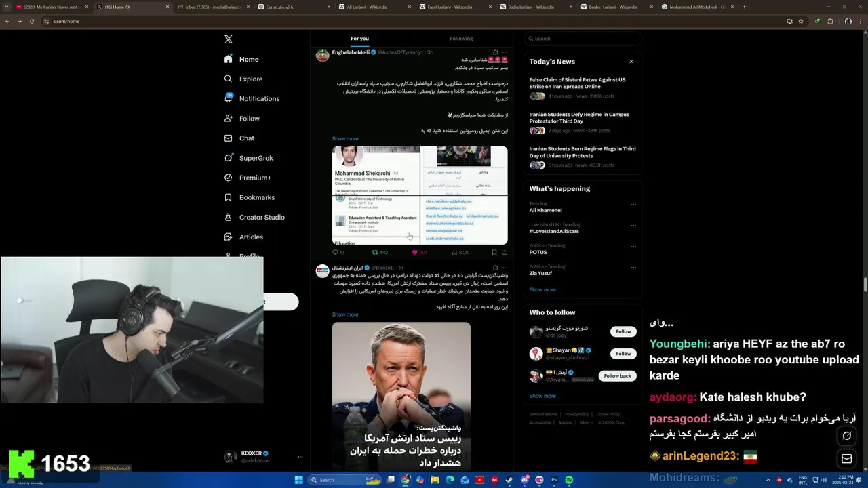This screenshot has height=488, width=868.
Task: Open Premium+ from the sidebar
Action: tap(248, 178)
